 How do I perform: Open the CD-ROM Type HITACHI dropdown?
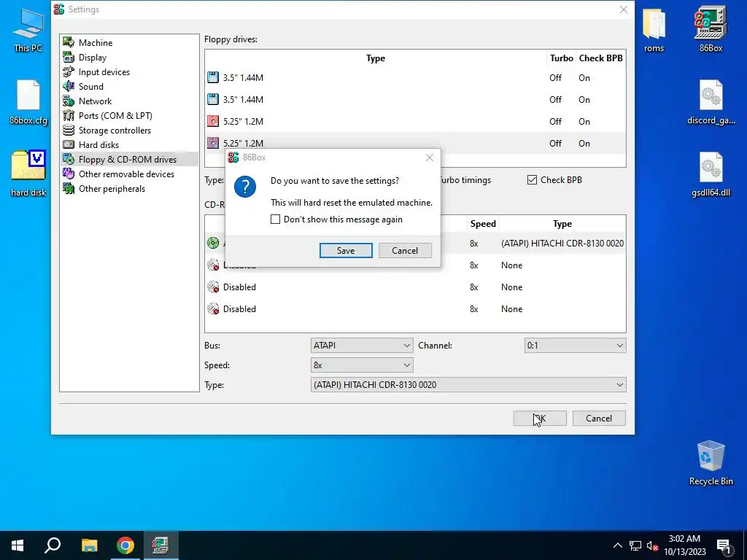click(468, 384)
